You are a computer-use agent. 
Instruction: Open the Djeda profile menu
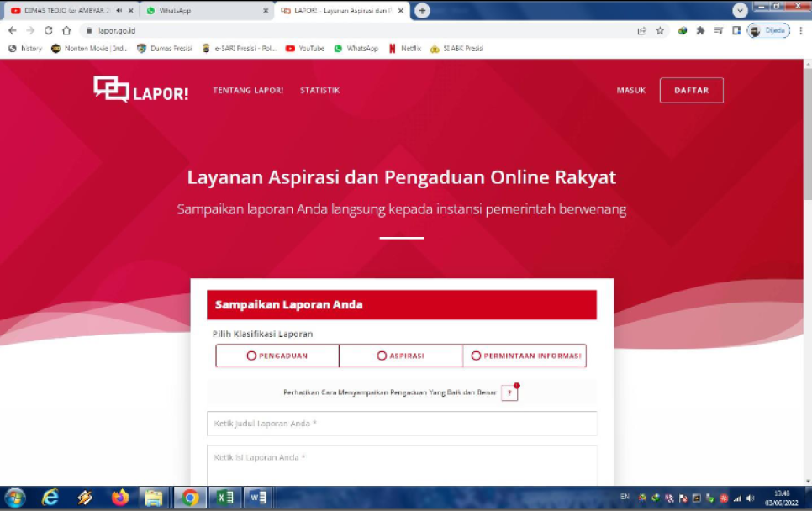[x=768, y=31]
